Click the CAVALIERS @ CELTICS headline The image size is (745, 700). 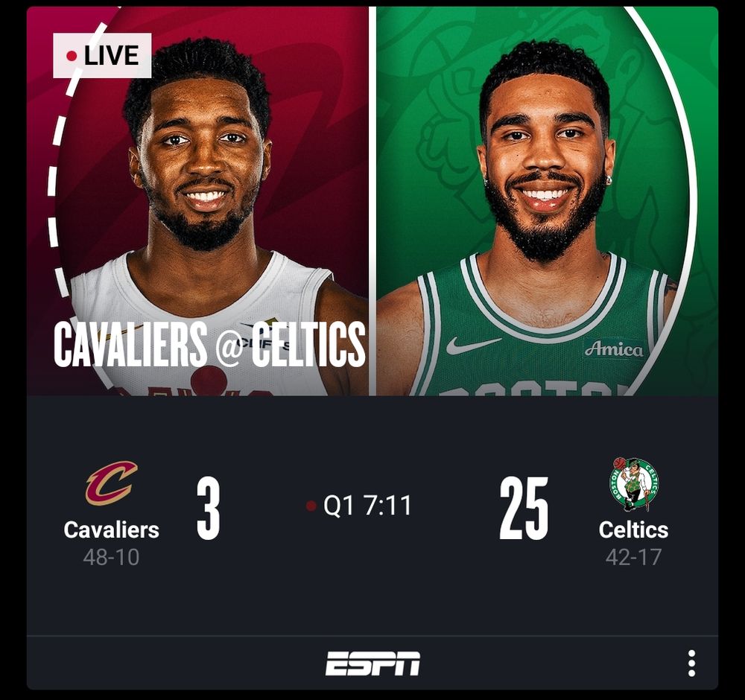209,344
